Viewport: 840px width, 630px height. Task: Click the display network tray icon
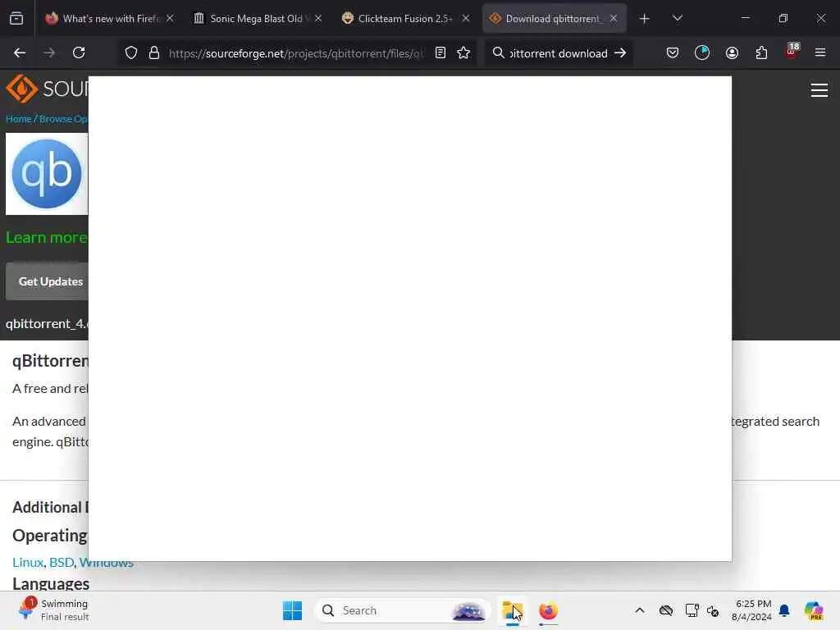[692, 610]
